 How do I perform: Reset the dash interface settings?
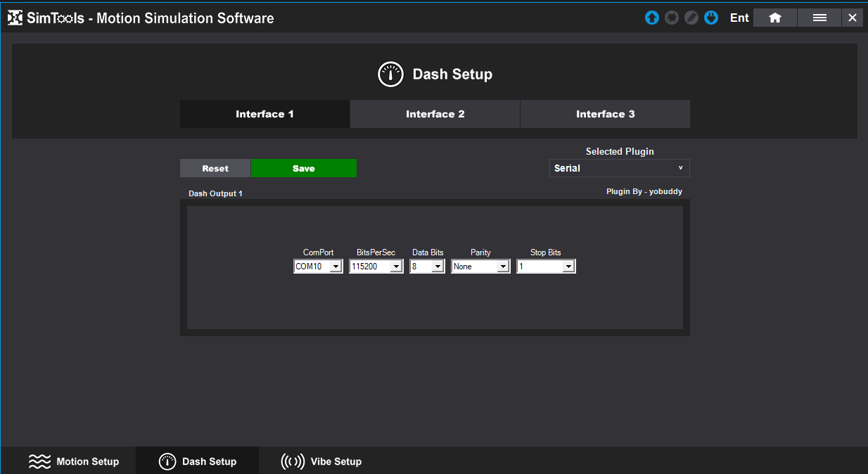(x=215, y=168)
